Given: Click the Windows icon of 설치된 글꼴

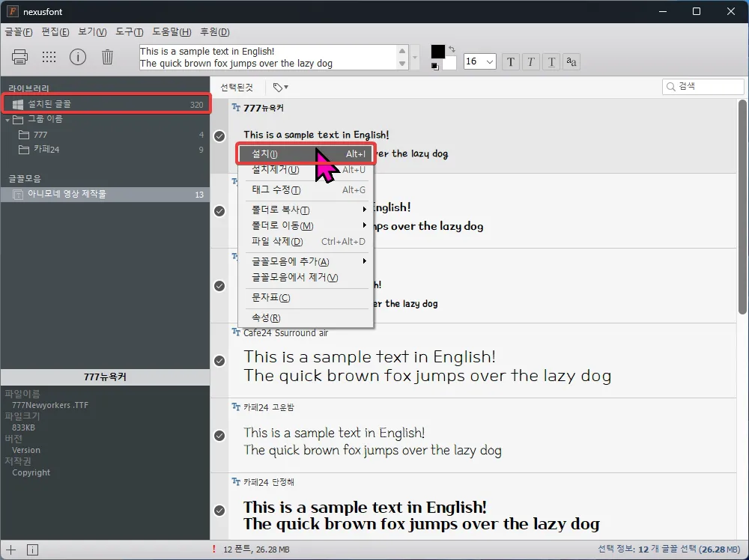Looking at the screenshot, I should pos(18,105).
